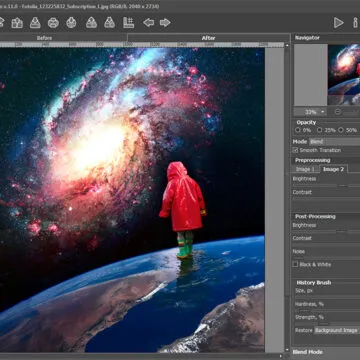Screen dimensions: 360x360
Task: Open the program info icon
Action: point(356,23)
